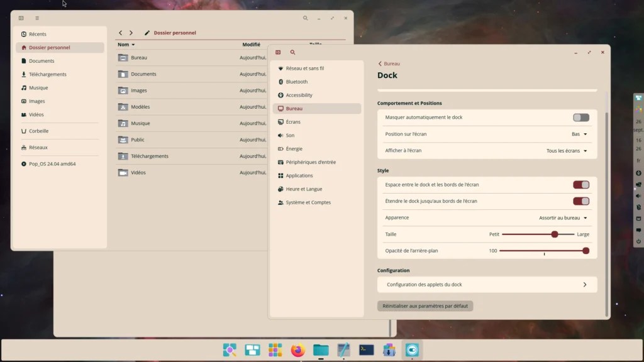The width and height of the screenshot is (644, 362).
Task: Toggle Espace entre le dock et les bords switch
Action: coord(580,185)
